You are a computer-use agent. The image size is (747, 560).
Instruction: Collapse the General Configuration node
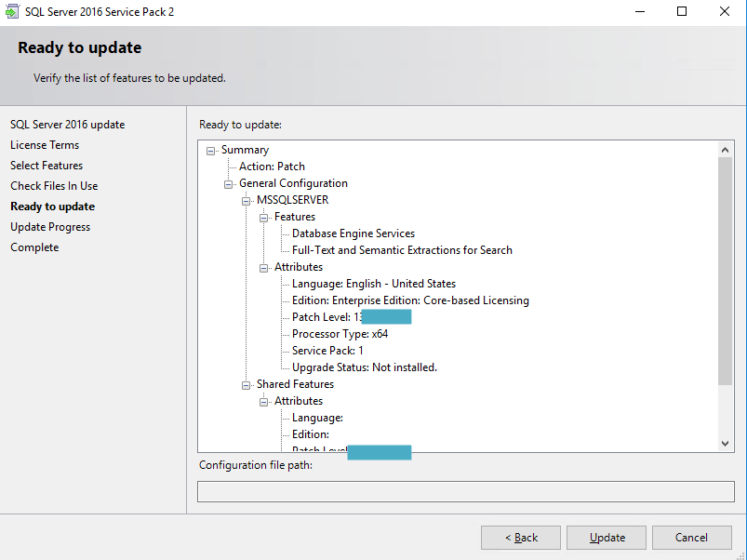pos(228,184)
